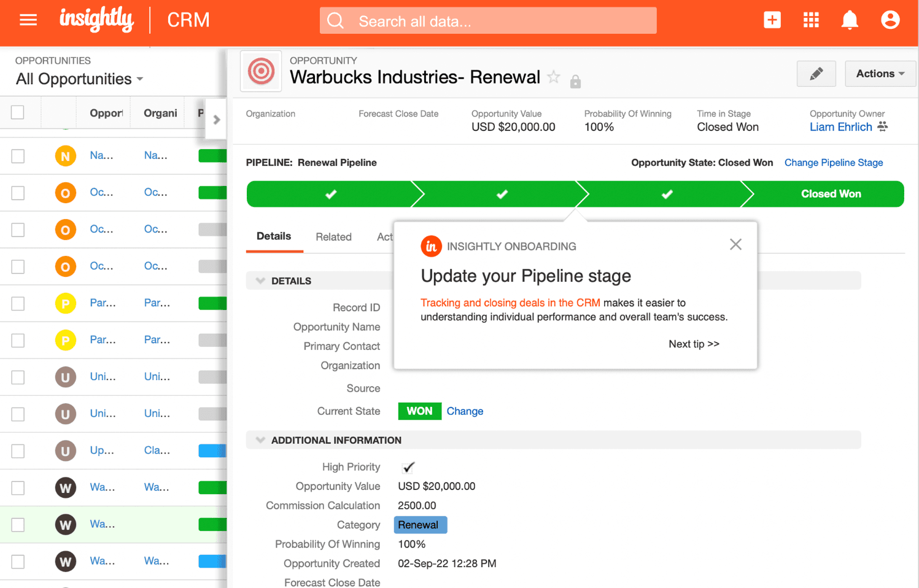Viewport: 919px width, 588px height.
Task: Switch to the Details tab
Action: pyautogui.click(x=274, y=236)
